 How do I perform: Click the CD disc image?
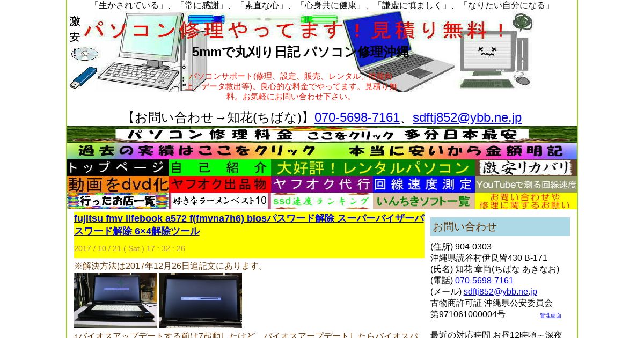point(85,54)
